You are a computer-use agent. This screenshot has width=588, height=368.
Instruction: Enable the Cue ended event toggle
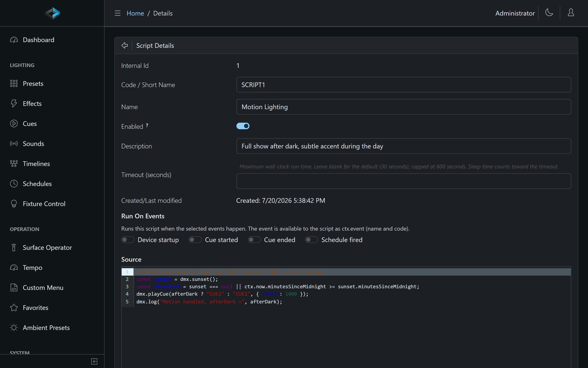pyautogui.click(x=254, y=240)
